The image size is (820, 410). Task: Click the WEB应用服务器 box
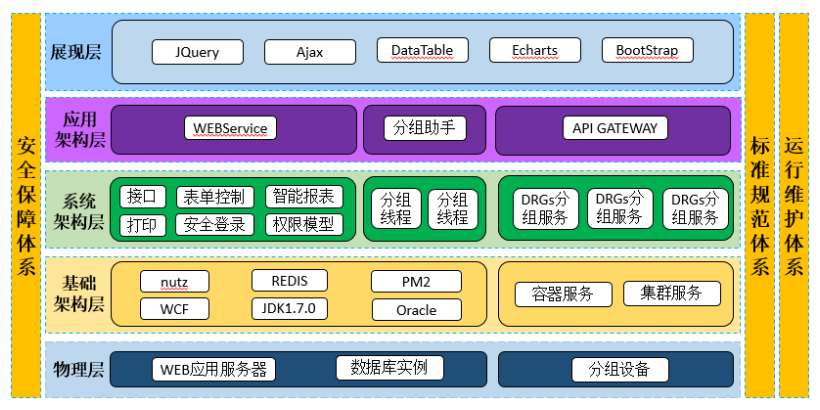[214, 369]
